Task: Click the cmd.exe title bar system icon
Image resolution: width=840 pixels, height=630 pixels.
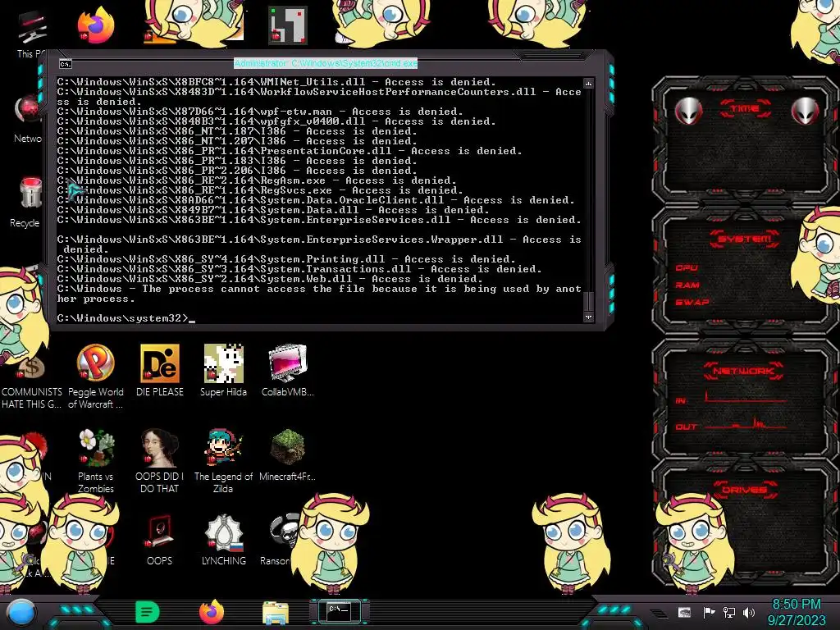Action: pyautogui.click(x=66, y=64)
